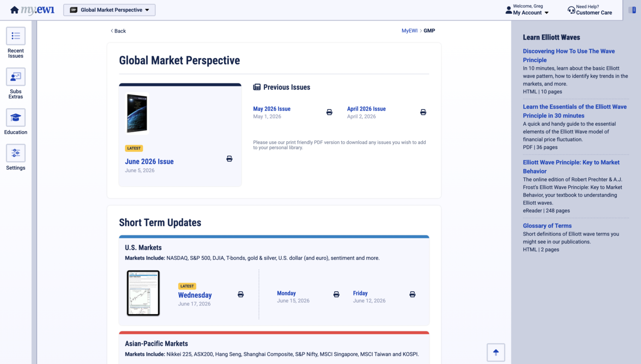Open the Friday short term update

pos(360,293)
